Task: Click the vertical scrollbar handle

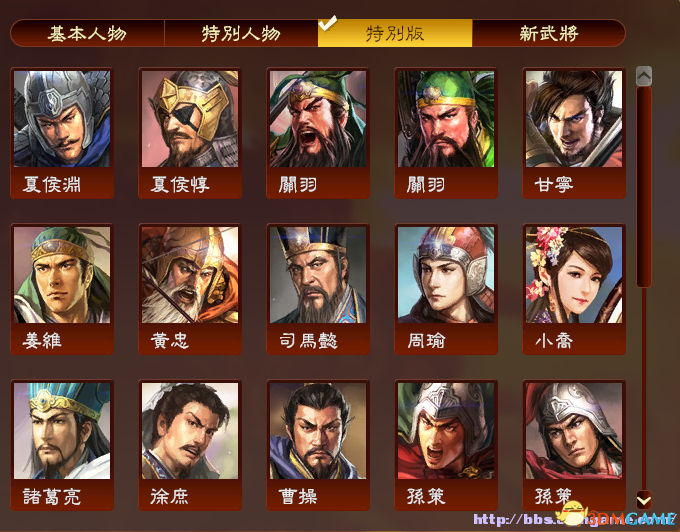Action: point(644,187)
